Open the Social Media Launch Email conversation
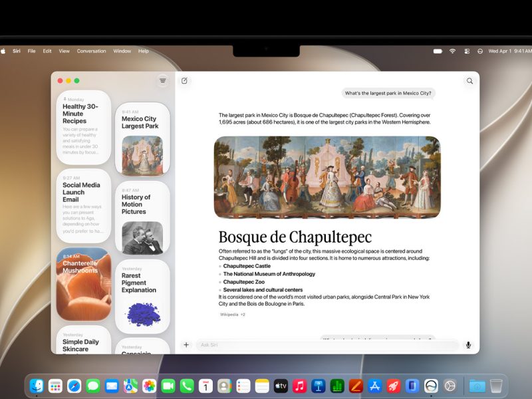Image resolution: width=532 pixels, height=399 pixels. 84,205
